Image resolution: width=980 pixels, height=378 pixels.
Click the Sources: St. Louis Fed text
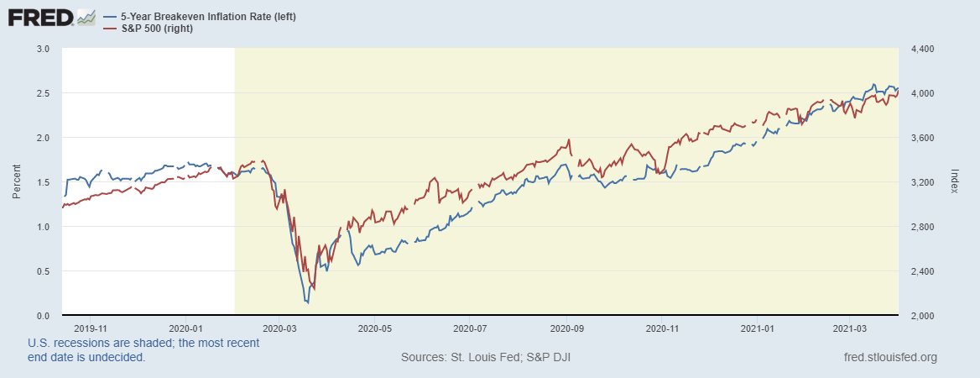(487, 358)
